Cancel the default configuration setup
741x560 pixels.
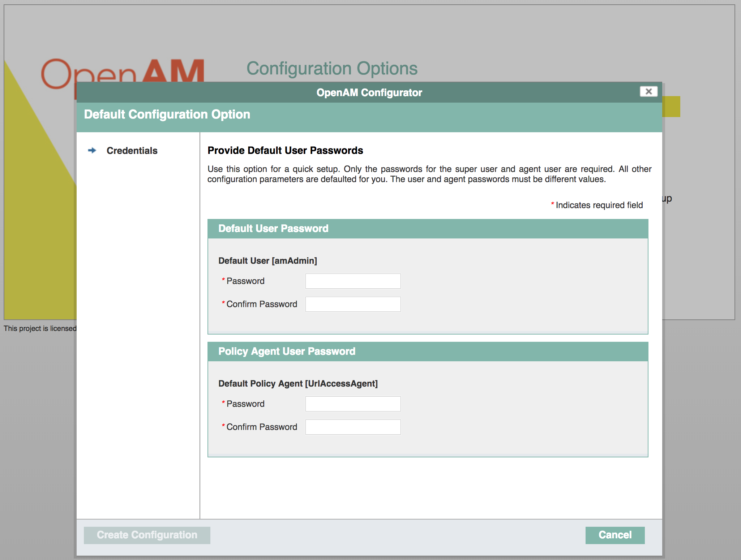(x=615, y=535)
